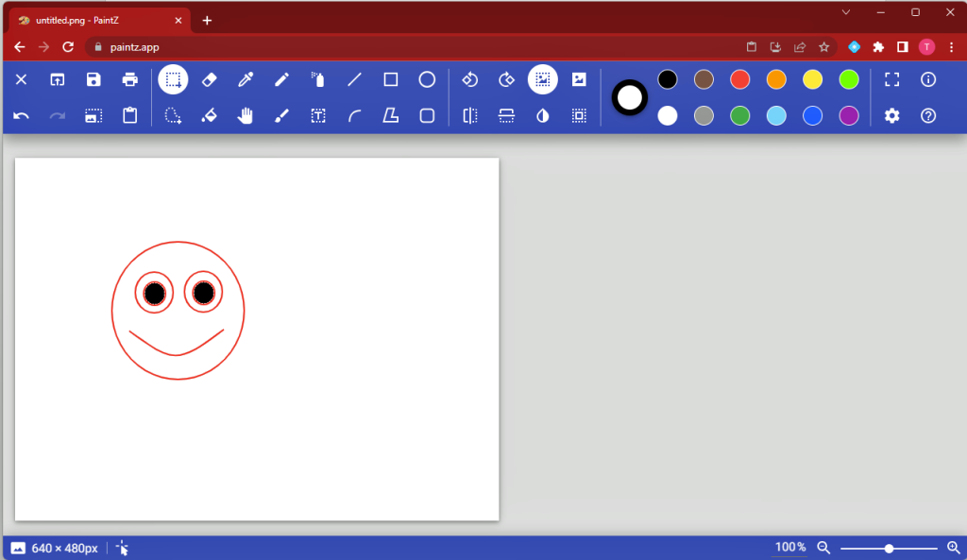967x560 pixels.
Task: Expand the tab search chevron
Action: click(846, 12)
